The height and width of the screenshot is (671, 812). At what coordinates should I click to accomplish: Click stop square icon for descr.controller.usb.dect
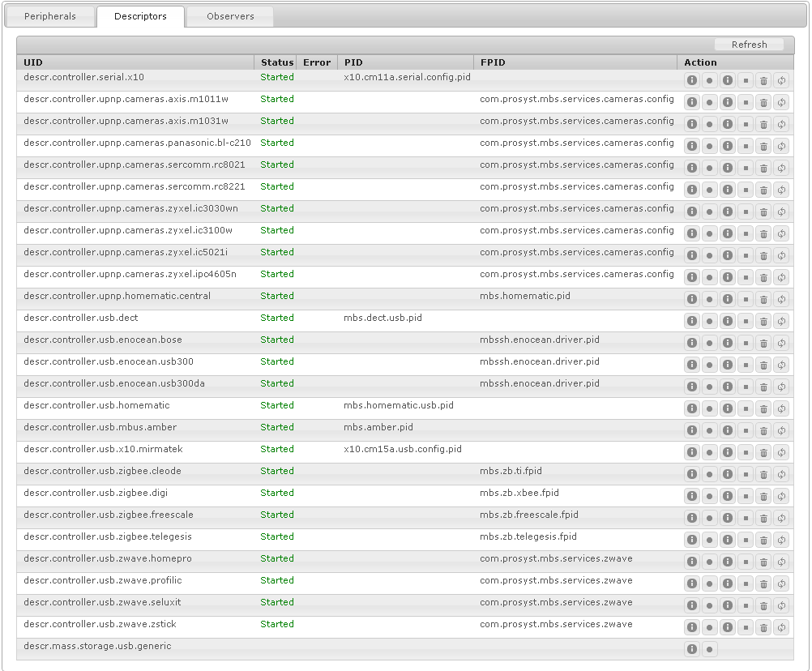tap(746, 321)
